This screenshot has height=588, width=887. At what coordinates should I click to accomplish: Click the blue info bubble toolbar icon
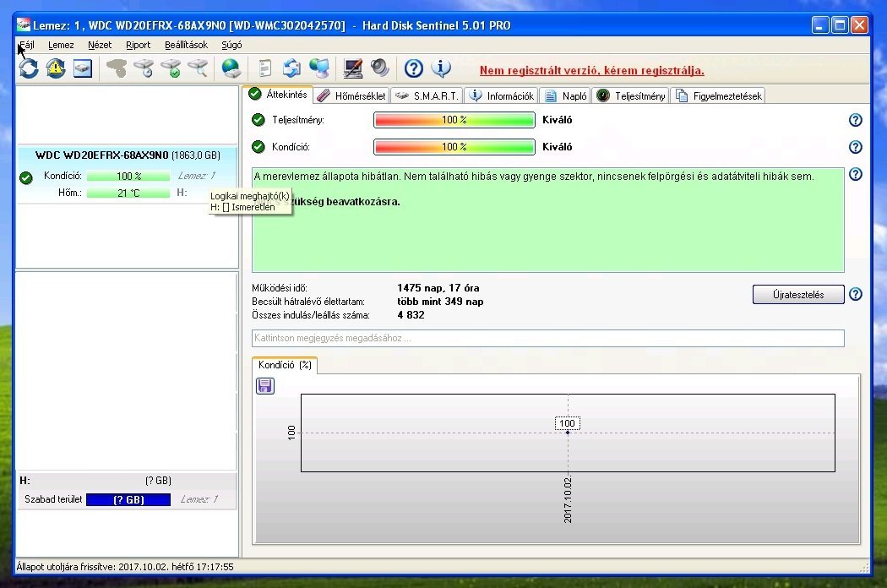(441, 68)
